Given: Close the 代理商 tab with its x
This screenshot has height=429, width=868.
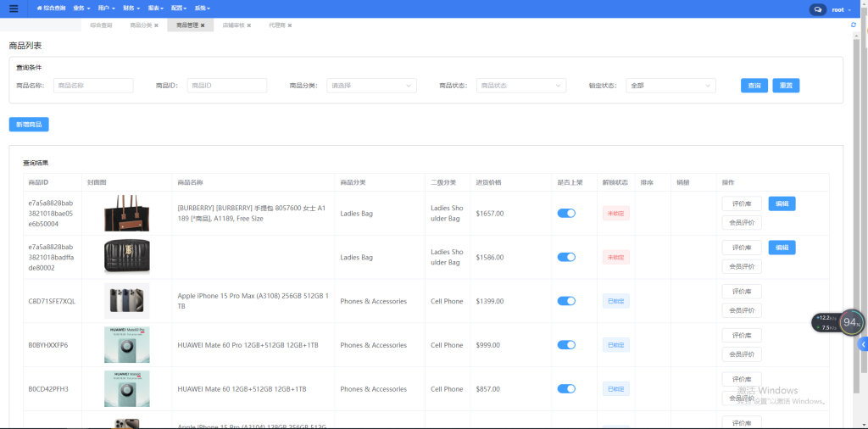Looking at the screenshot, I should 290,25.
